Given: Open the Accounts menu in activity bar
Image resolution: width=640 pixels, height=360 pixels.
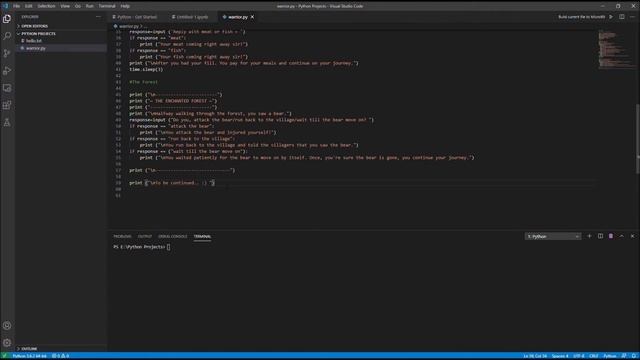Looking at the screenshot, I should pos(7,325).
